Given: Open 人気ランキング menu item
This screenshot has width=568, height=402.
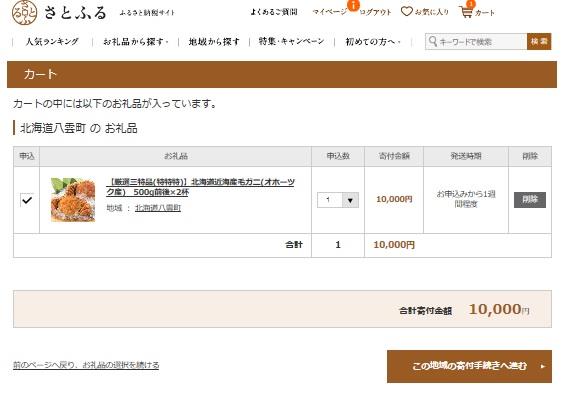Looking at the screenshot, I should pos(52,42).
